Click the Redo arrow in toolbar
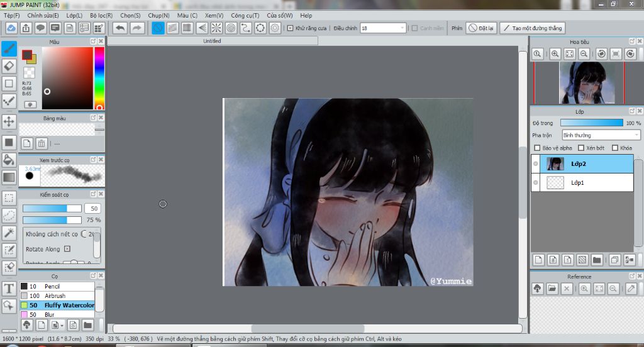This screenshot has height=347, width=644. 136,28
